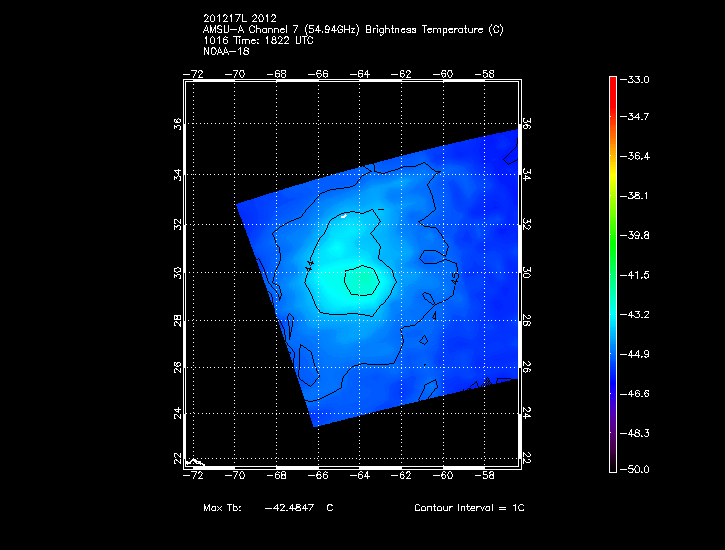Click the color bar's red top end
The height and width of the screenshot is (550, 725).
coord(613,81)
